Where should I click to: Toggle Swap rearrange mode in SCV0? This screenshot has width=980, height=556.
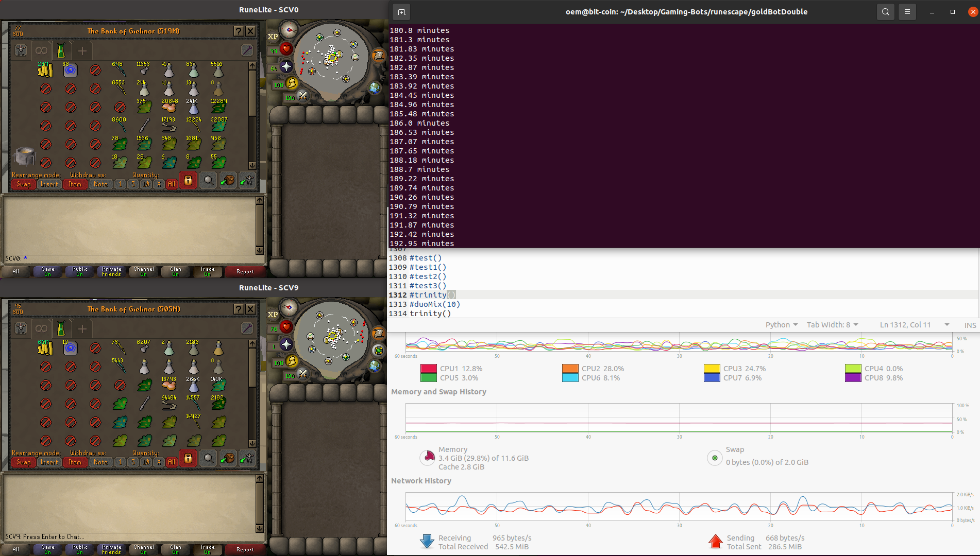[x=24, y=184]
